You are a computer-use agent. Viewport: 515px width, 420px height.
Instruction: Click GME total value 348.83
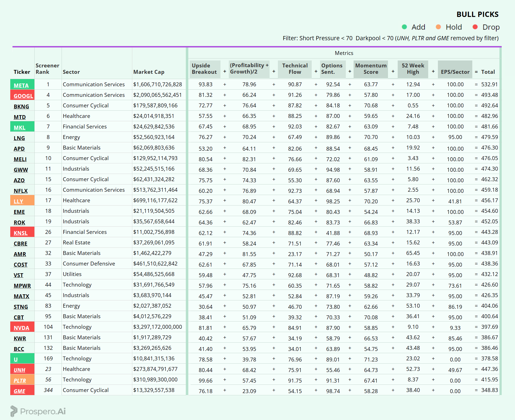point(489,390)
